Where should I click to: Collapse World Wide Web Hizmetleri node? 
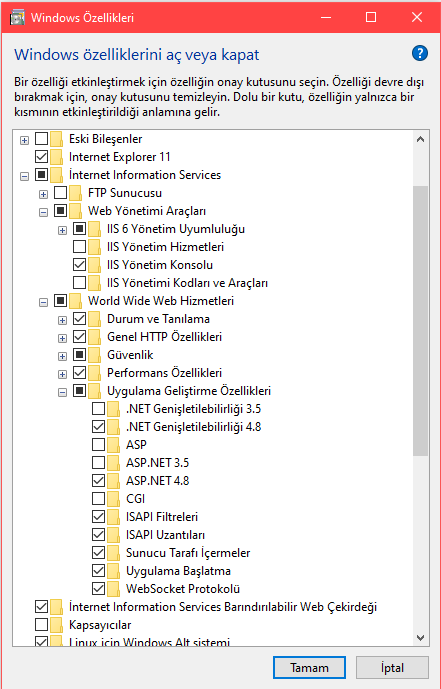point(43,302)
